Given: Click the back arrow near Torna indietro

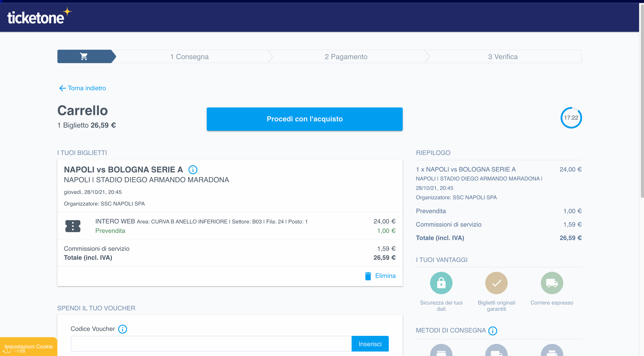Looking at the screenshot, I should tap(62, 88).
